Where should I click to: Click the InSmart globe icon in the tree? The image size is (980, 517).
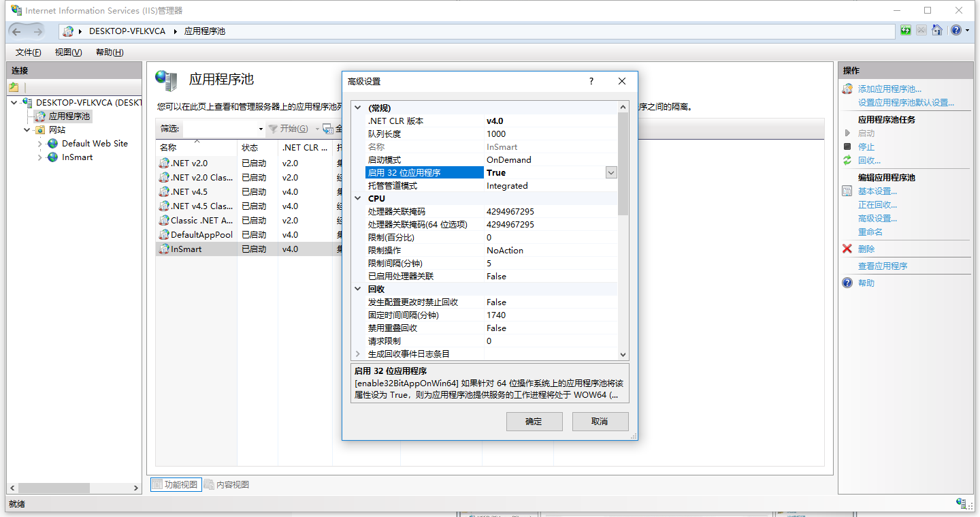click(53, 157)
